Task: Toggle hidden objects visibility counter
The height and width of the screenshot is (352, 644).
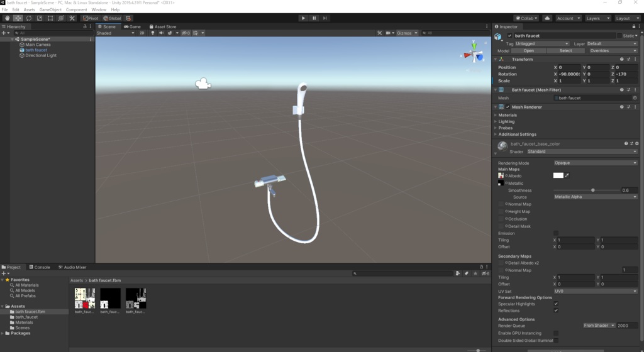Action: click(x=186, y=33)
